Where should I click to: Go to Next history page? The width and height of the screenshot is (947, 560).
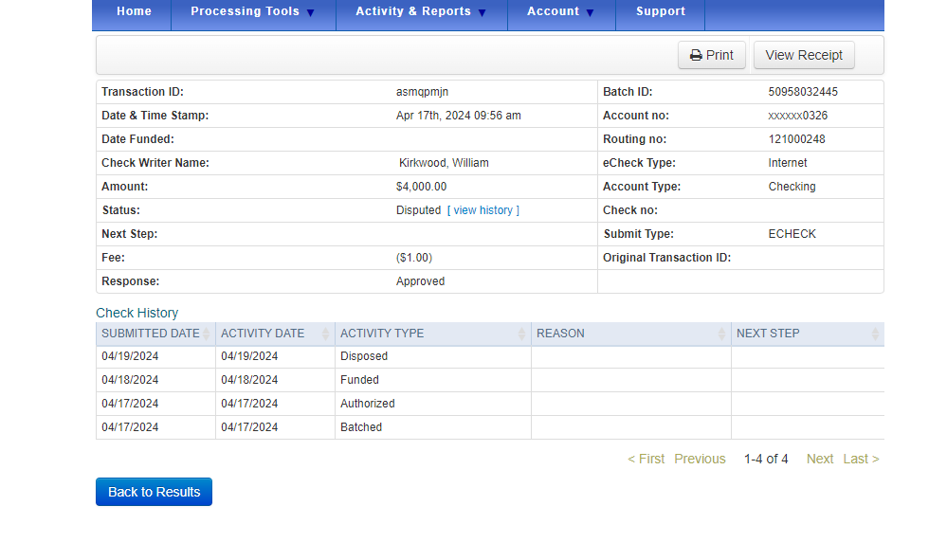click(820, 459)
